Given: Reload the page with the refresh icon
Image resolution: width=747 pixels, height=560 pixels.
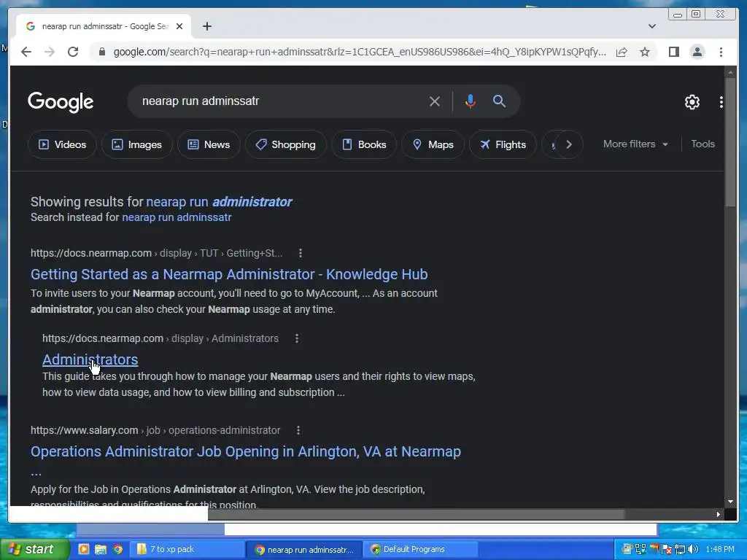Looking at the screenshot, I should point(73,52).
